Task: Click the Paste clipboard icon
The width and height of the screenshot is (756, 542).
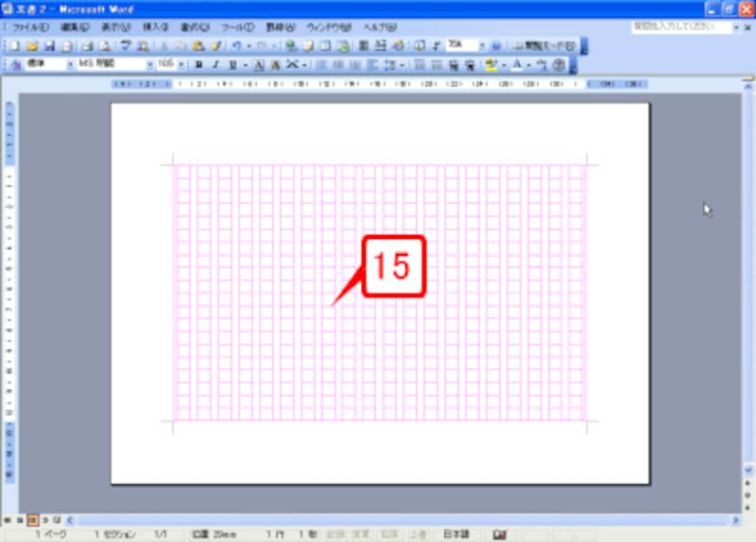Action: [198, 46]
